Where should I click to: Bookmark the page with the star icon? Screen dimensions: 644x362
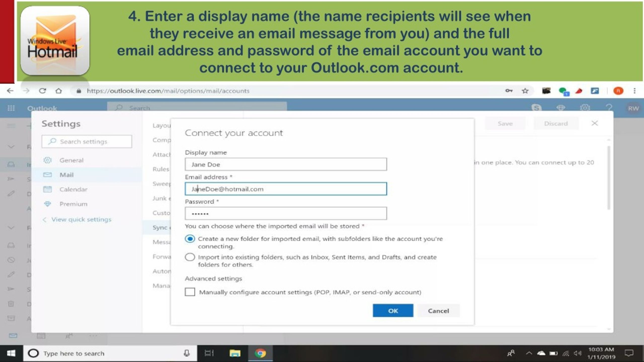pyautogui.click(x=525, y=91)
